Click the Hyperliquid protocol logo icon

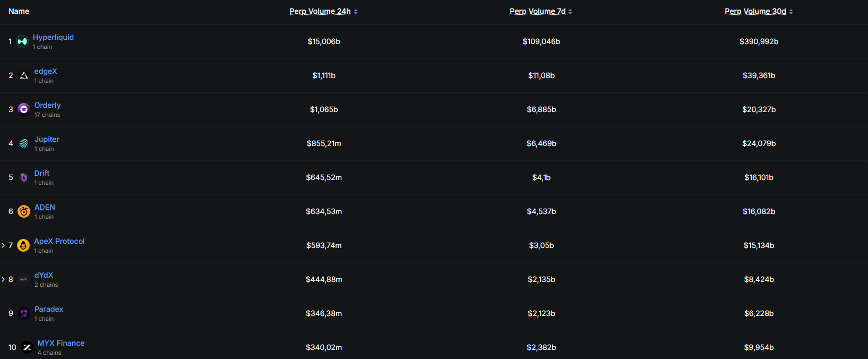click(x=22, y=41)
